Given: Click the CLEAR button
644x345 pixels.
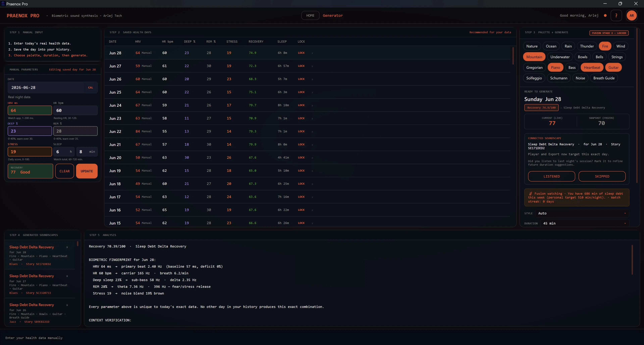Looking at the screenshot, I should 64,171.
